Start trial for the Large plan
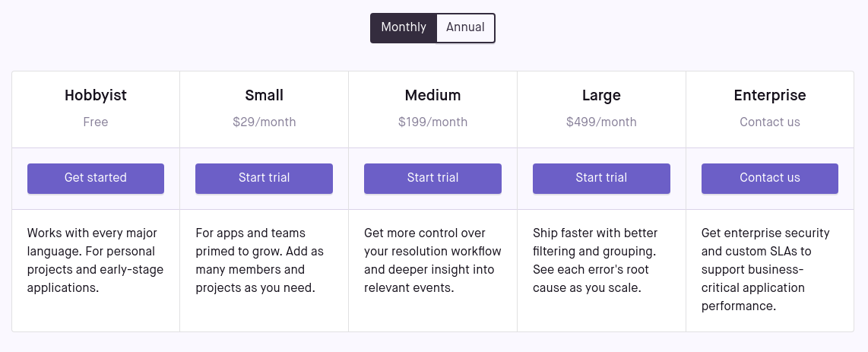Viewport: 868px width, 352px height. 601,178
